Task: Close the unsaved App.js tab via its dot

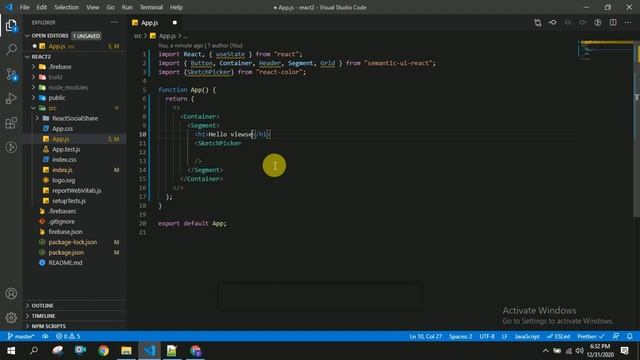Action: (175, 23)
